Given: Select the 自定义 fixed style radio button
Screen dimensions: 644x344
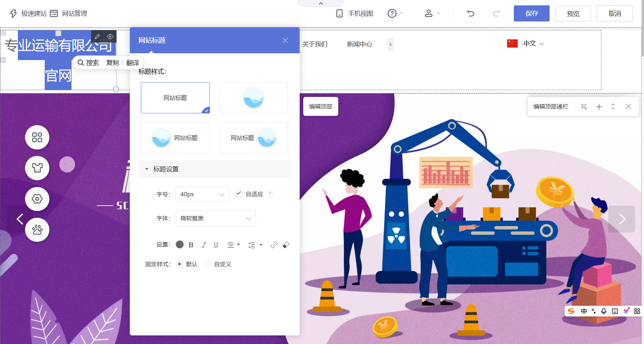Looking at the screenshot, I should (x=207, y=264).
